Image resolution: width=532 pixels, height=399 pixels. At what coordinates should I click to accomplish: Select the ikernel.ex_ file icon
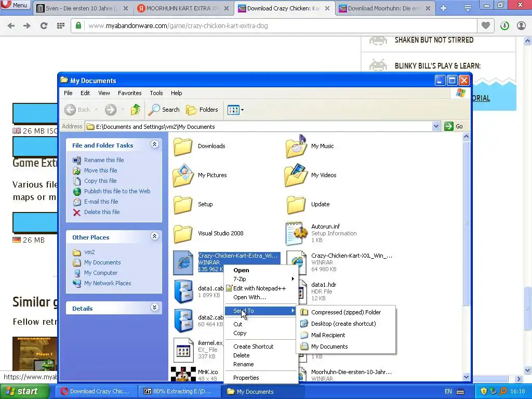coord(183,350)
